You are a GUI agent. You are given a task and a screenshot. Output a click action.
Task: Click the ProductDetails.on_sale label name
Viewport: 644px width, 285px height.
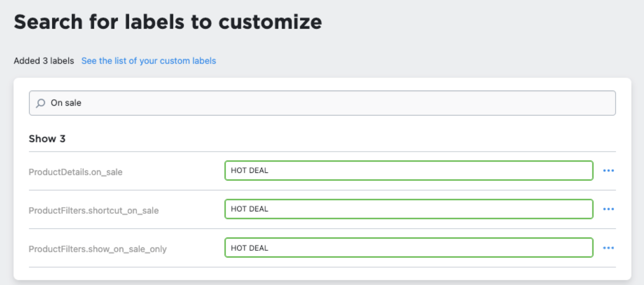click(x=75, y=172)
